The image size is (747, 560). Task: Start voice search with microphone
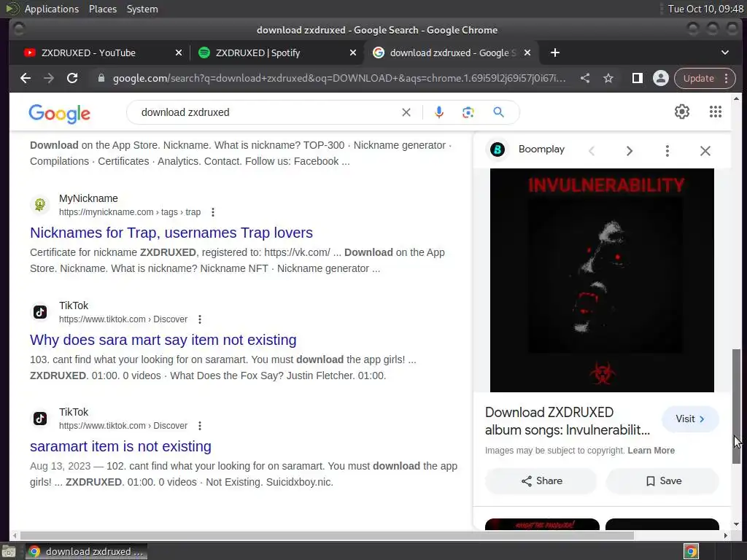click(438, 112)
